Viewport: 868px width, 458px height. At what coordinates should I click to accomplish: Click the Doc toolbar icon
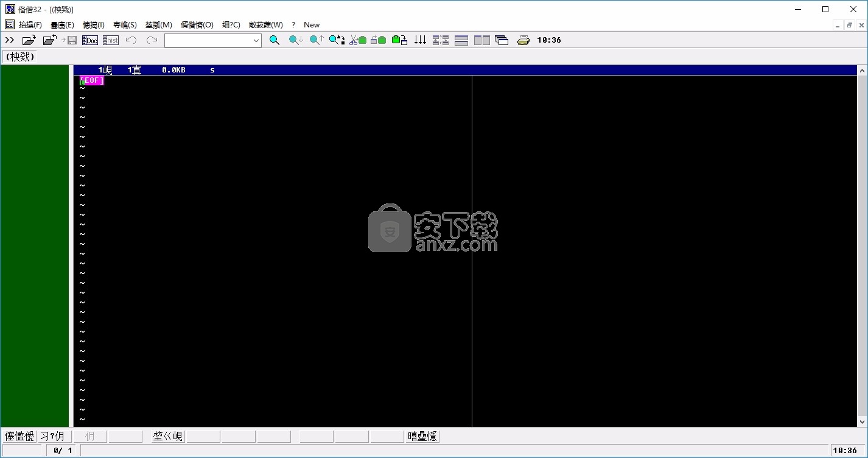pyautogui.click(x=90, y=40)
